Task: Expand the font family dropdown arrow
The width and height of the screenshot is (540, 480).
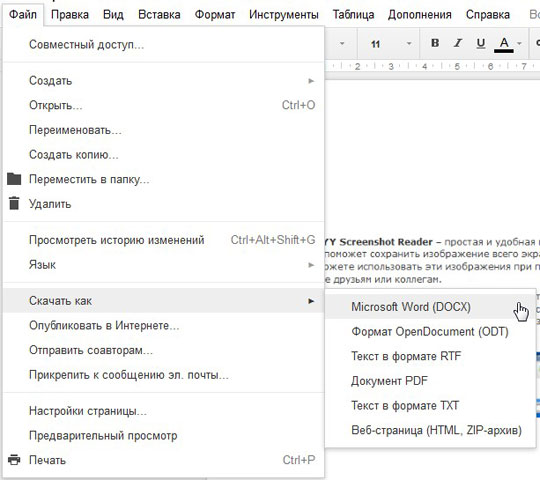Action: tap(342, 44)
